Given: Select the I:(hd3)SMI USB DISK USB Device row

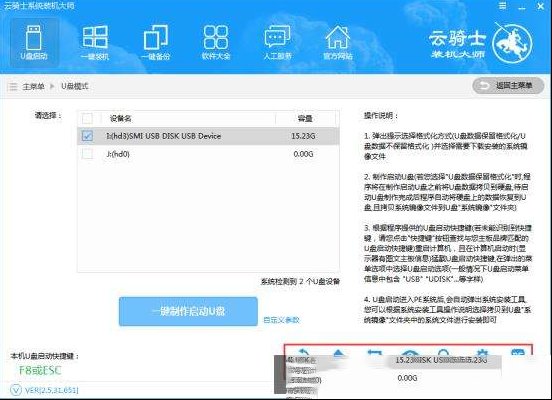Looking at the screenshot, I should click(208, 136).
